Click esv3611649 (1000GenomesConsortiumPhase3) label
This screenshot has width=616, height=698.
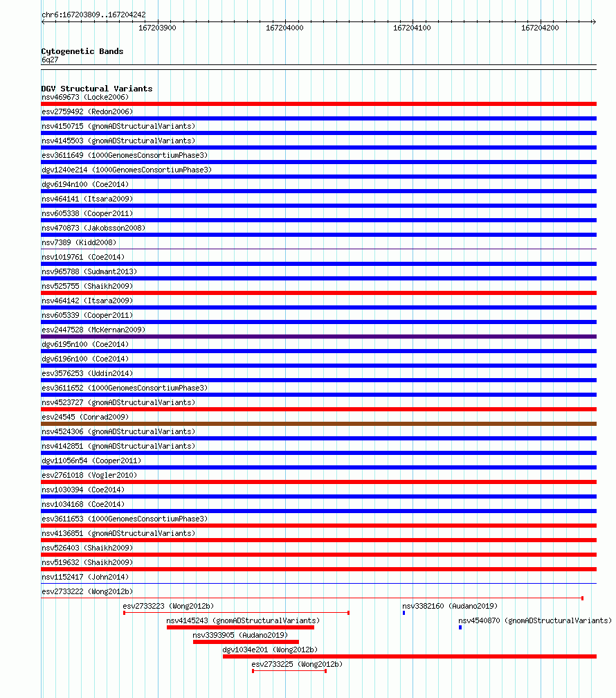[x=125, y=155]
